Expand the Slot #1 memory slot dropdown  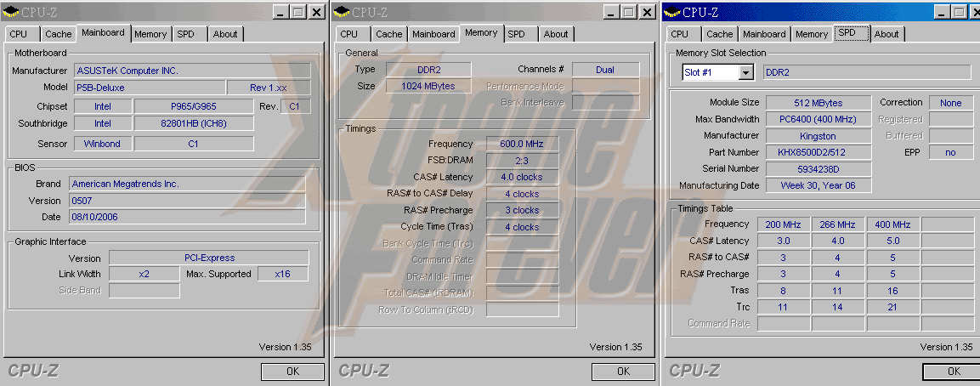(745, 72)
